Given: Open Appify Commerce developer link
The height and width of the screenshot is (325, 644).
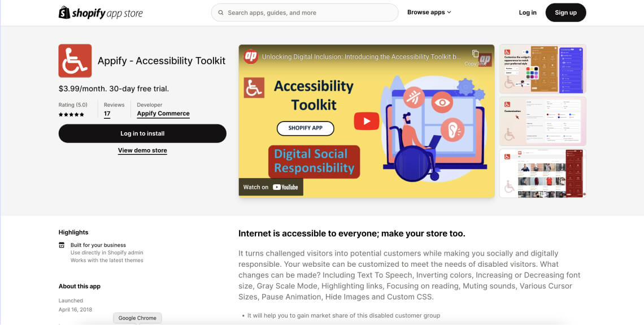Looking at the screenshot, I should [163, 114].
